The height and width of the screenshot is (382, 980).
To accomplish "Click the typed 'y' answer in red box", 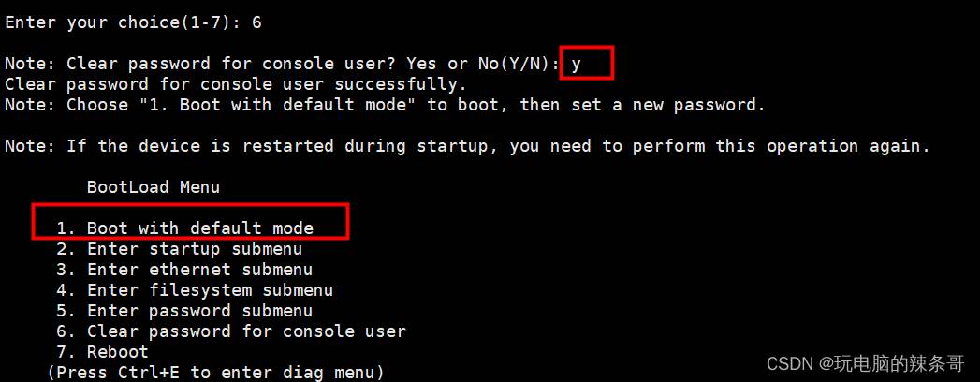I will click(x=576, y=64).
